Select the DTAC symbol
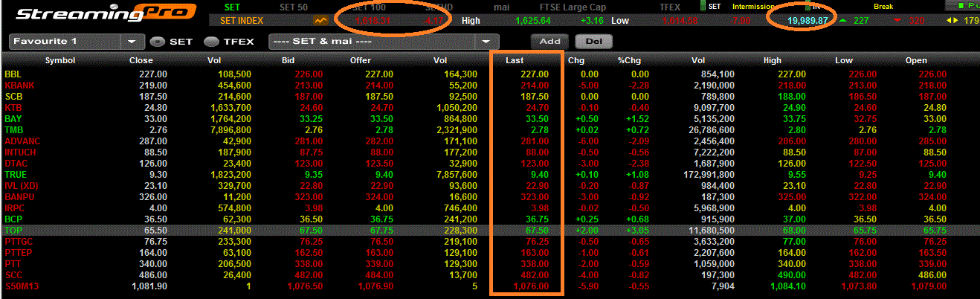The image size is (980, 299). 16,164
